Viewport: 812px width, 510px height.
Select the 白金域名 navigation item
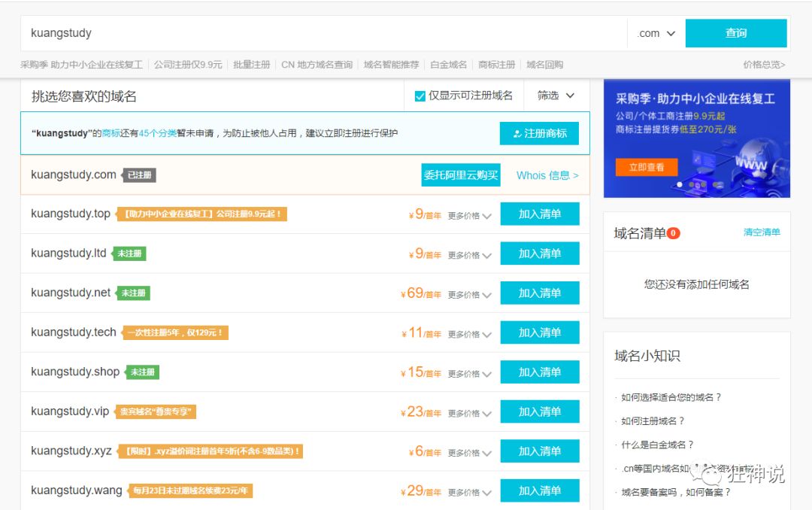[x=449, y=64]
